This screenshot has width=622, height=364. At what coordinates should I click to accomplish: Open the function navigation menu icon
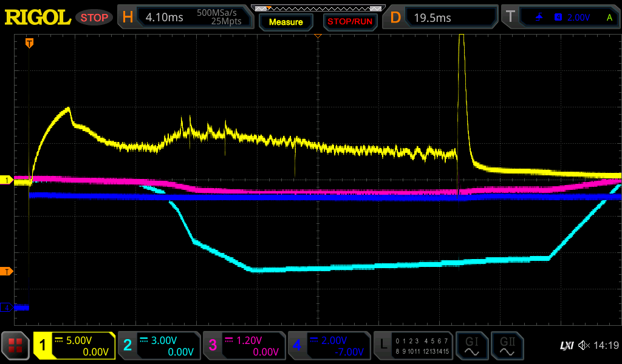click(15, 346)
